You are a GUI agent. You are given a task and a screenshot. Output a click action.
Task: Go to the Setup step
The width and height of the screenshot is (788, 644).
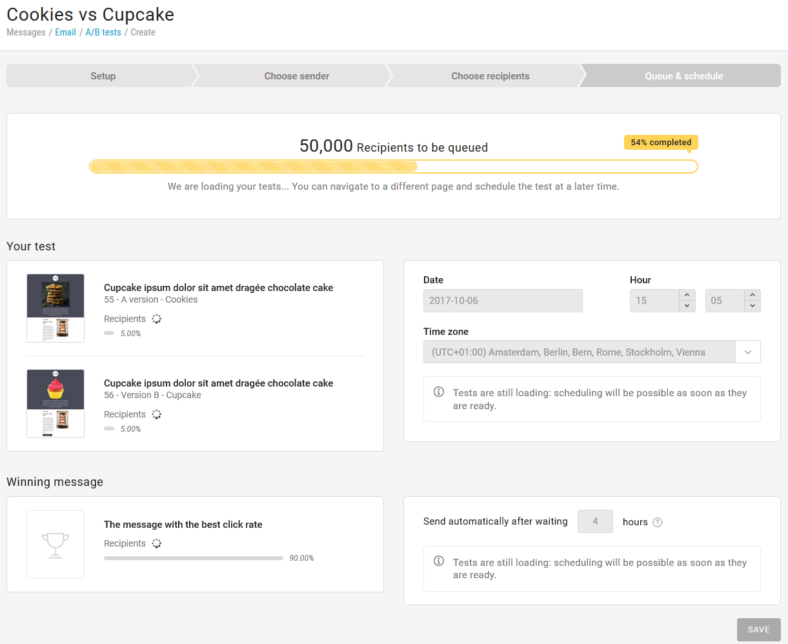click(103, 76)
